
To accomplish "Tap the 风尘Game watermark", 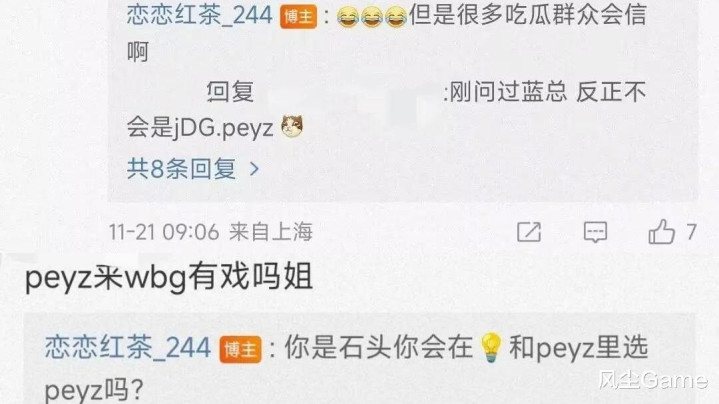I will tap(653, 380).
